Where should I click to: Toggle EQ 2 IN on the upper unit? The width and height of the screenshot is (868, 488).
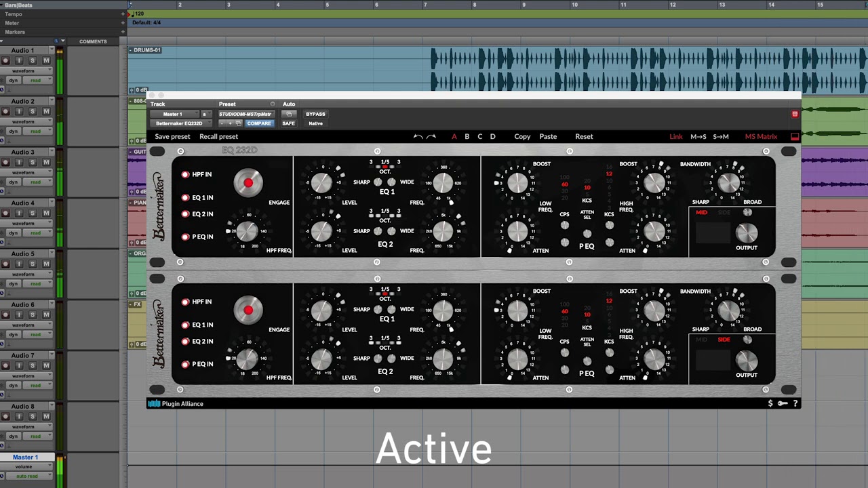click(185, 214)
